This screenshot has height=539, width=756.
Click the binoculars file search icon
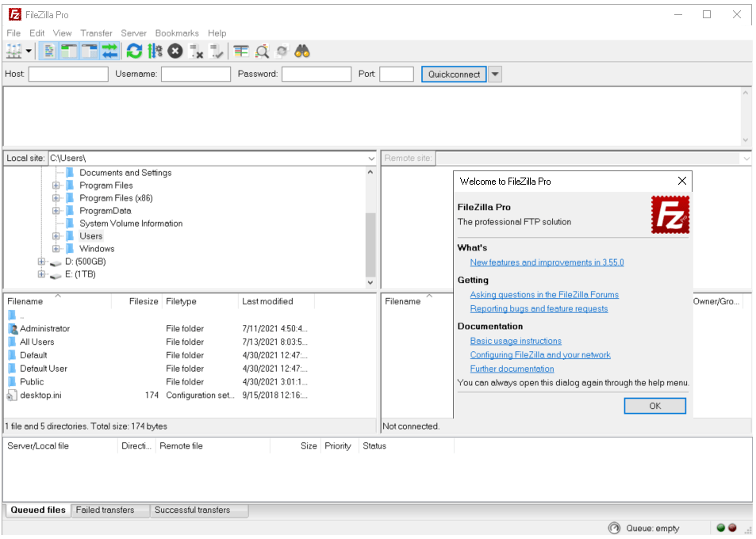(302, 52)
